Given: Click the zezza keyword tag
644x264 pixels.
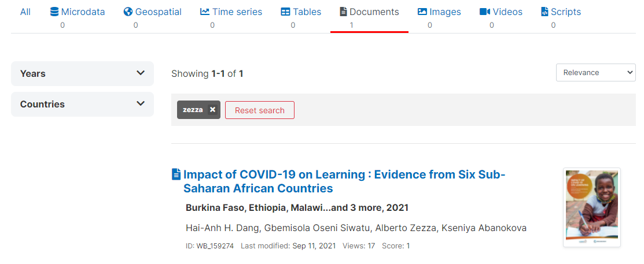Looking at the screenshot, I should point(193,110).
